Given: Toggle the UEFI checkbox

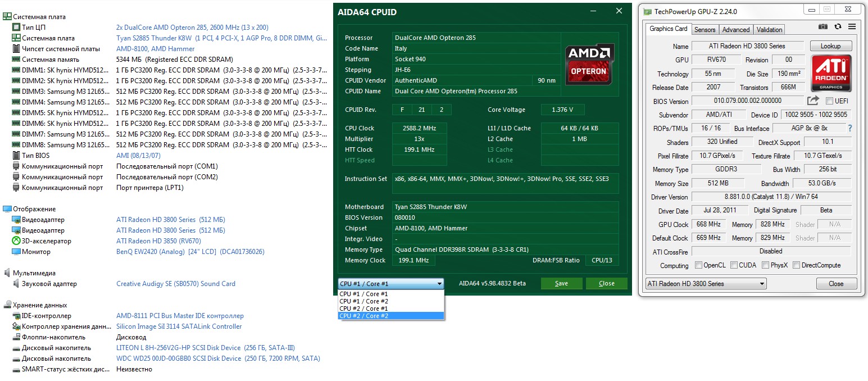Looking at the screenshot, I should coord(830,101).
